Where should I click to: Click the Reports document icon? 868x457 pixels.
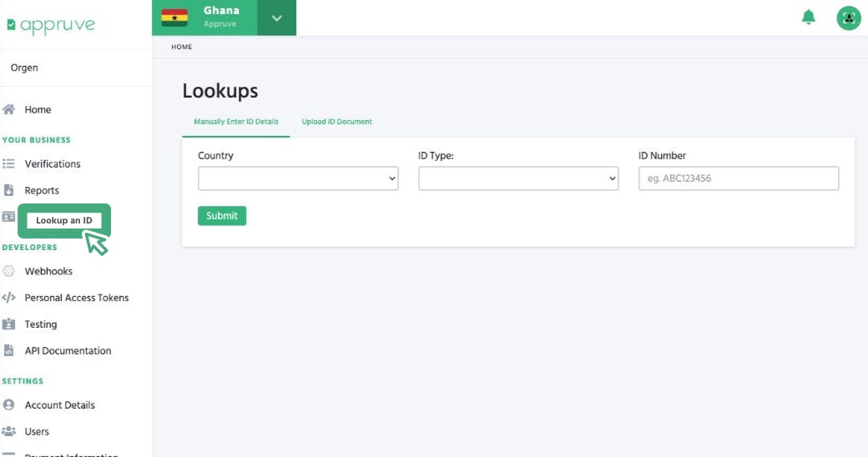[x=8, y=190]
